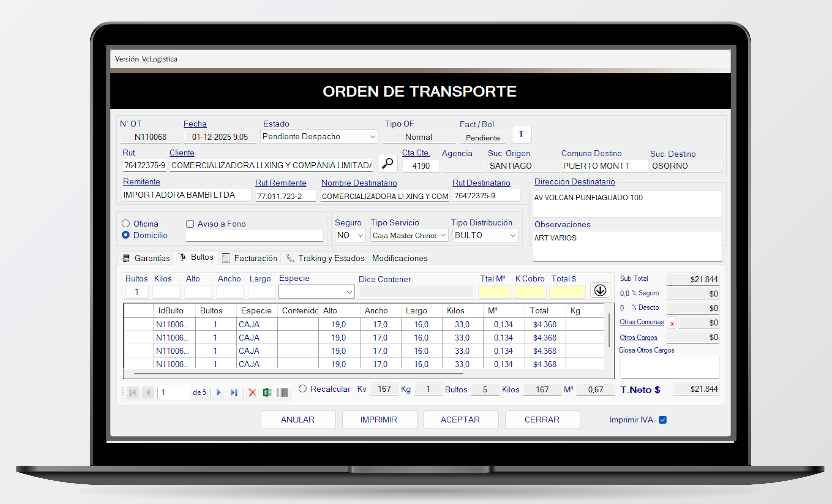Open the Estado dropdown showing Pendiente Despacho
The image size is (832, 504).
click(319, 136)
